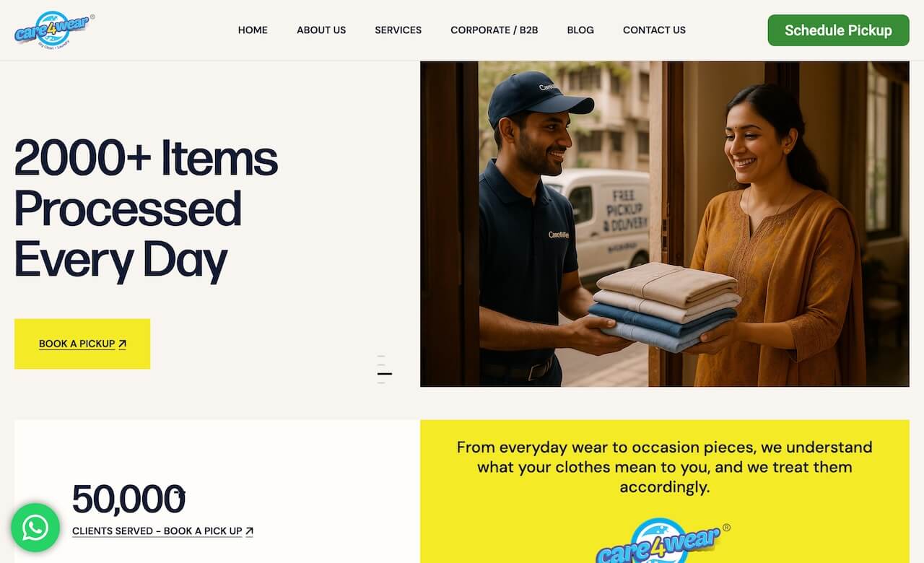Click the 50,000 clients counter

click(128, 499)
